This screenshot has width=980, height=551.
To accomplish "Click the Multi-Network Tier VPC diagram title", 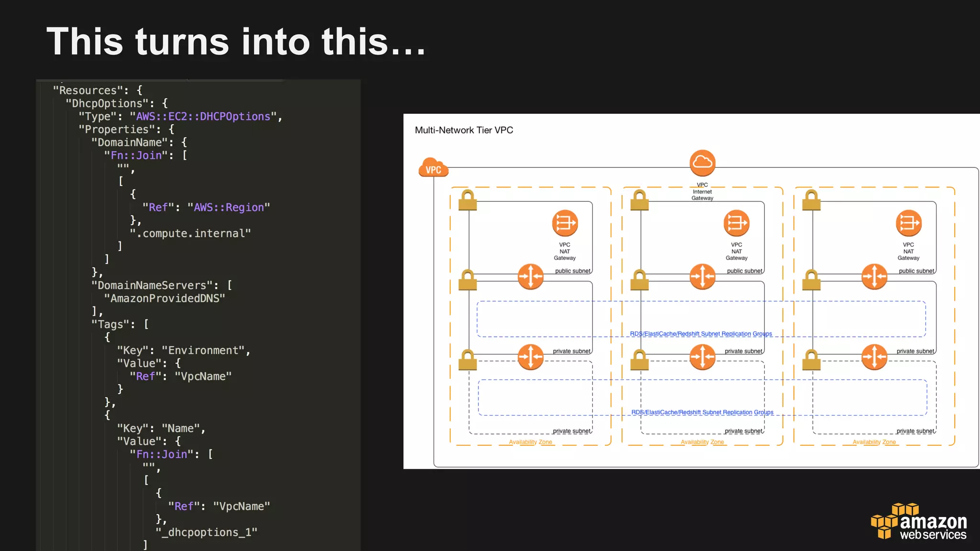I will click(x=464, y=130).
